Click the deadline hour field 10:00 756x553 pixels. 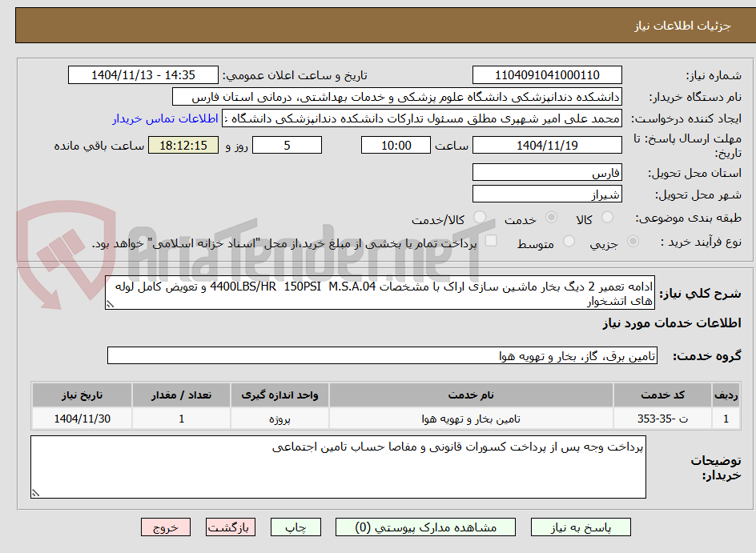click(396, 145)
